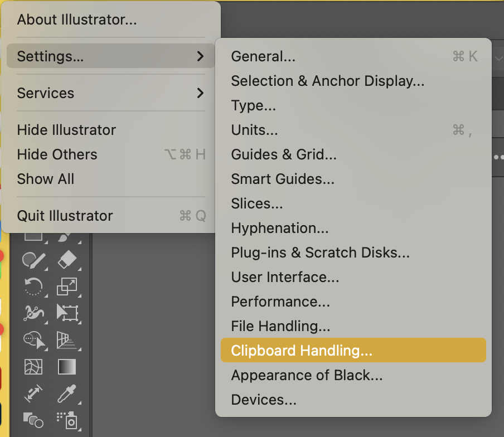The width and height of the screenshot is (504, 437).
Task: Select the Dimension measure tool
Action: (33, 394)
